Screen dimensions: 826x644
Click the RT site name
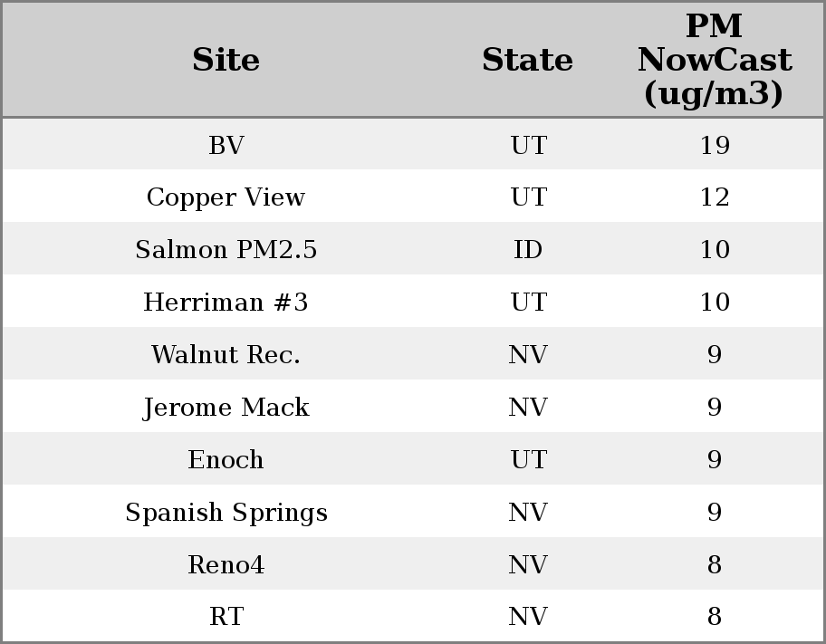coord(226,617)
